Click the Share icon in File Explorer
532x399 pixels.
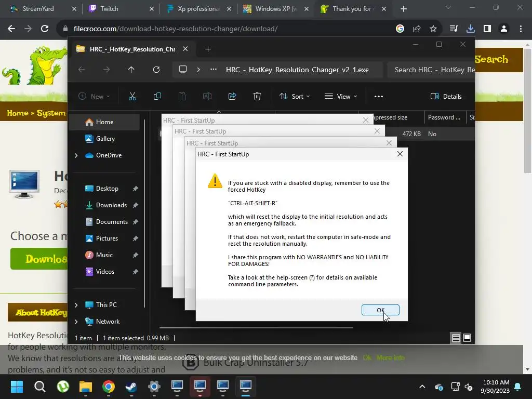[x=232, y=96]
